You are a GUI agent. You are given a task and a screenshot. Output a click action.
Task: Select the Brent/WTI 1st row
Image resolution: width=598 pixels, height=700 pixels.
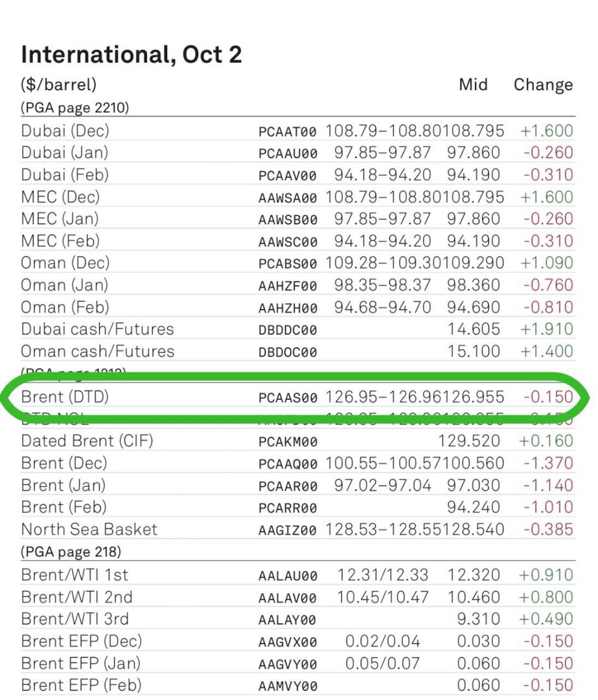[x=297, y=575]
